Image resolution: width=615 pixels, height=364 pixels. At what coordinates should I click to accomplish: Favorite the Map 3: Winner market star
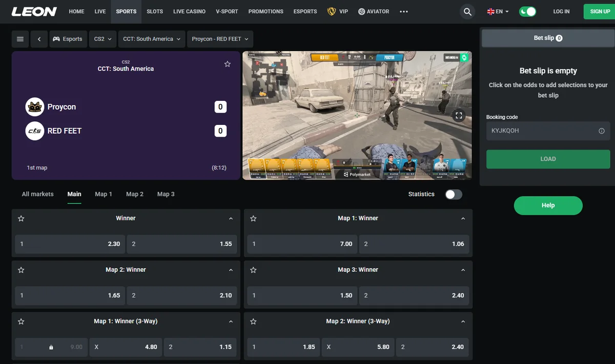[x=253, y=270]
